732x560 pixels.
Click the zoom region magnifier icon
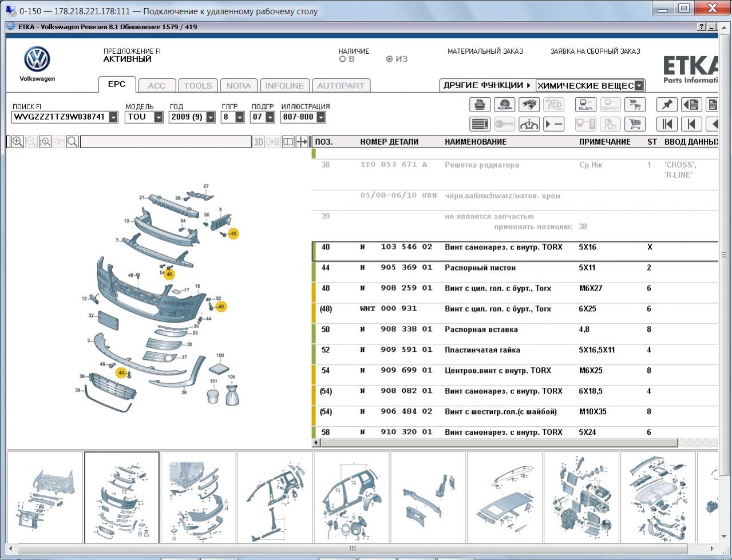45,142
